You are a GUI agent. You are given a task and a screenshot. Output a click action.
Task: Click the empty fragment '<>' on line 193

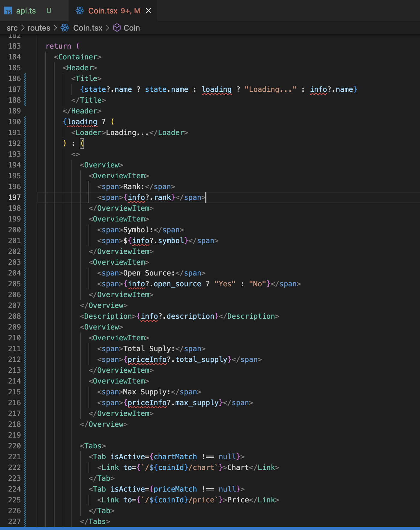[x=76, y=154]
